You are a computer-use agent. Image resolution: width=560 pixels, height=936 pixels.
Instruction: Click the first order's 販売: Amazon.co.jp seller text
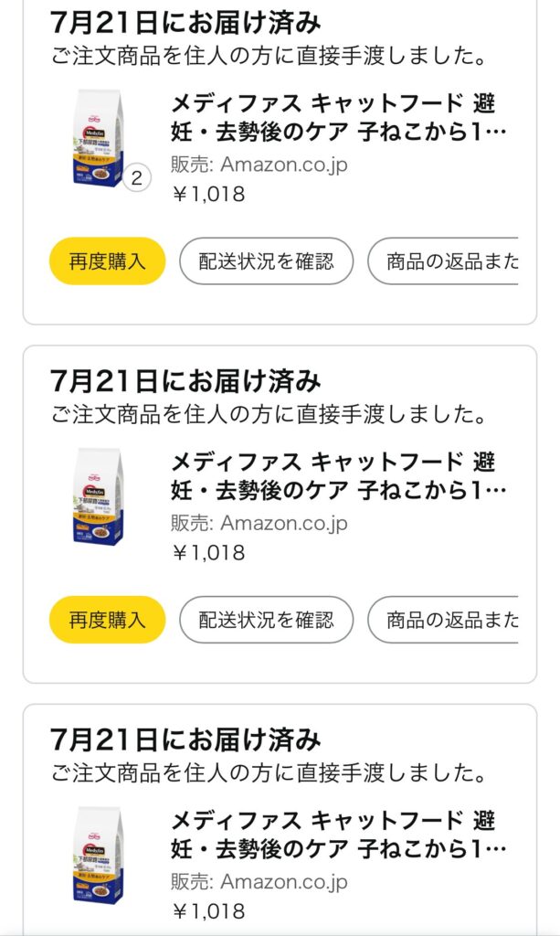point(259,165)
